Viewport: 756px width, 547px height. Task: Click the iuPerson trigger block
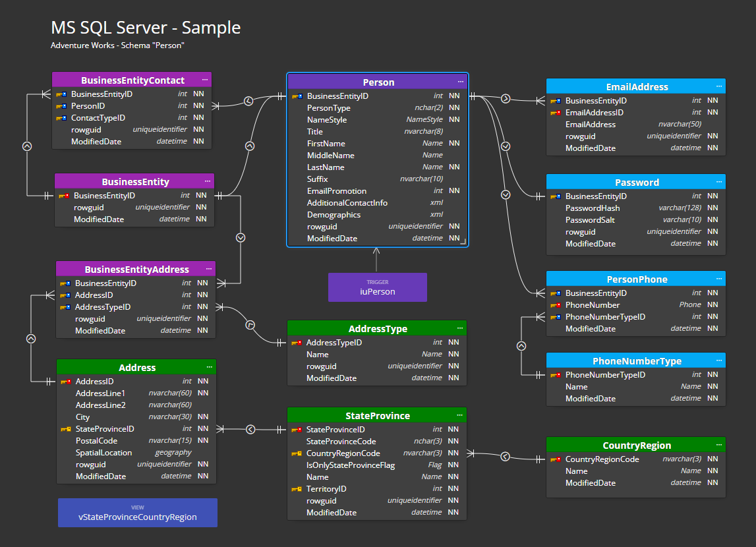(x=377, y=287)
